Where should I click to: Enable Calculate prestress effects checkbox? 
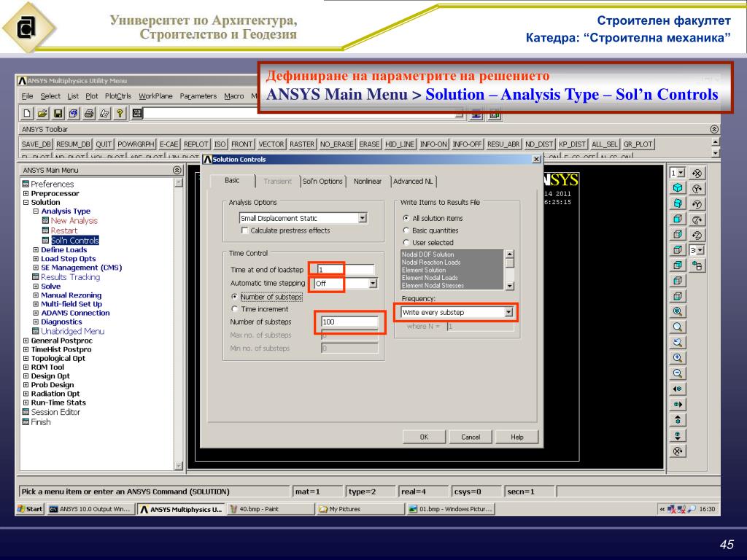(x=245, y=230)
